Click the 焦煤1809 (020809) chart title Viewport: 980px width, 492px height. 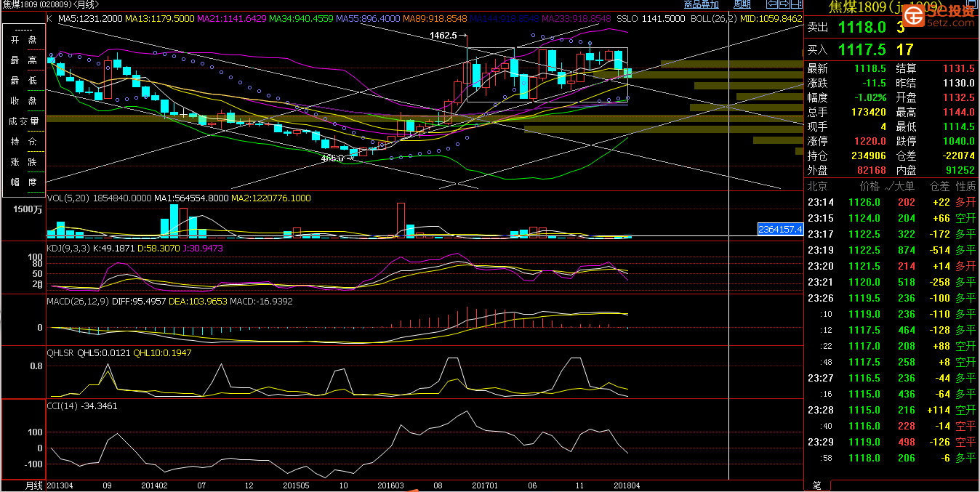point(50,4)
